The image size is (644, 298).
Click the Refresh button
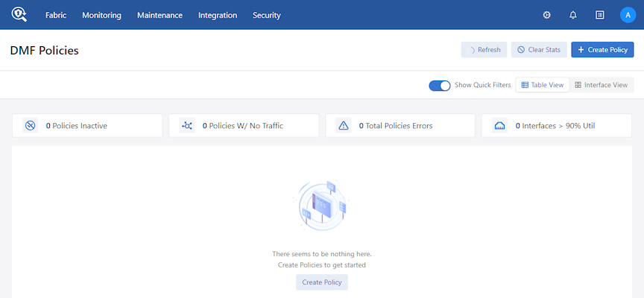click(484, 50)
